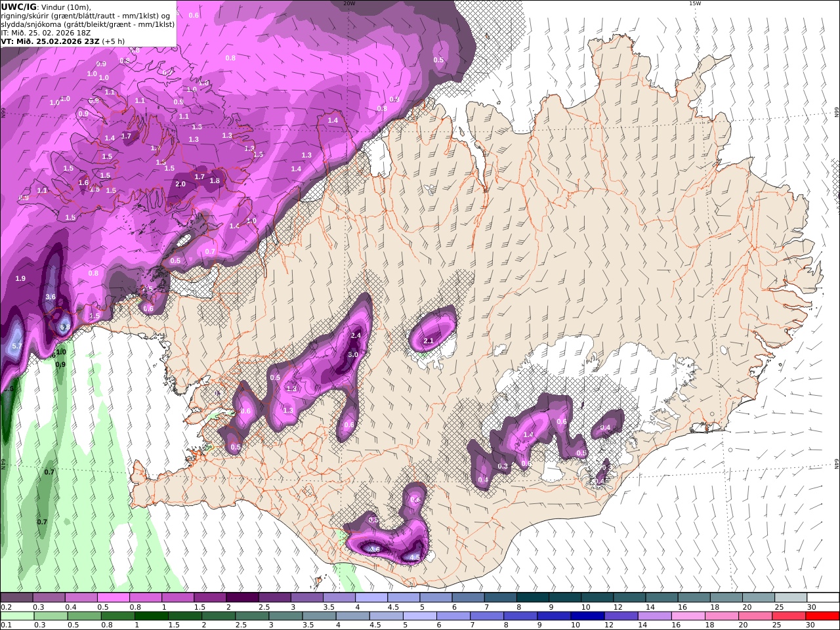
Task: Click the '20W' longitude label
Action: 349,3
